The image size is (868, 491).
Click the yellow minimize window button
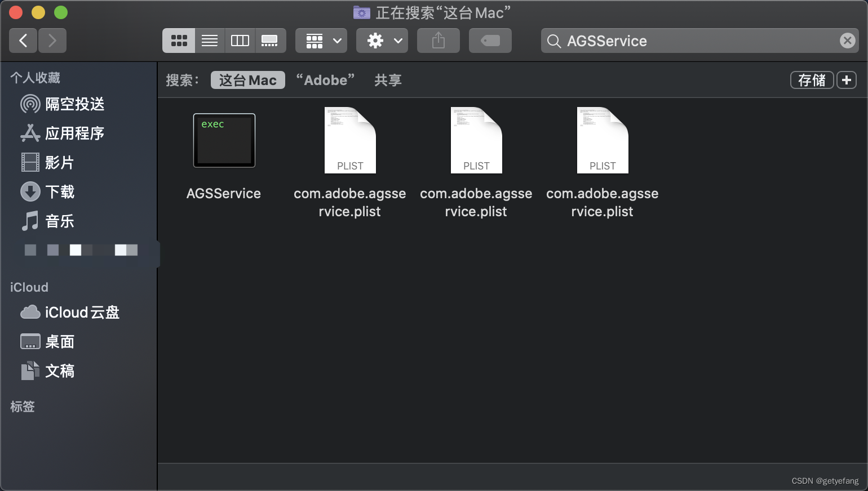point(38,12)
